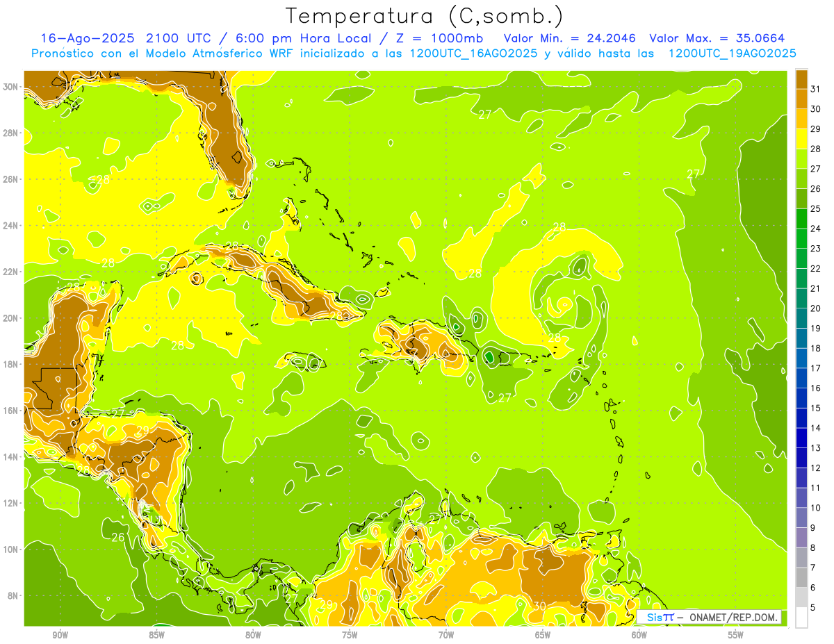This screenshot has width=834, height=644.
Task: Click the 16N latitude axis label
Action: click(10, 411)
